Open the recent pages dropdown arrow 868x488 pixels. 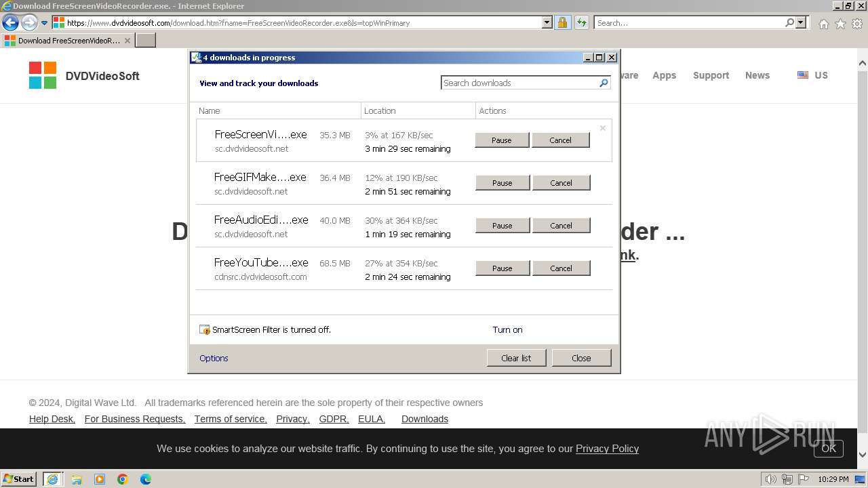[45, 22]
